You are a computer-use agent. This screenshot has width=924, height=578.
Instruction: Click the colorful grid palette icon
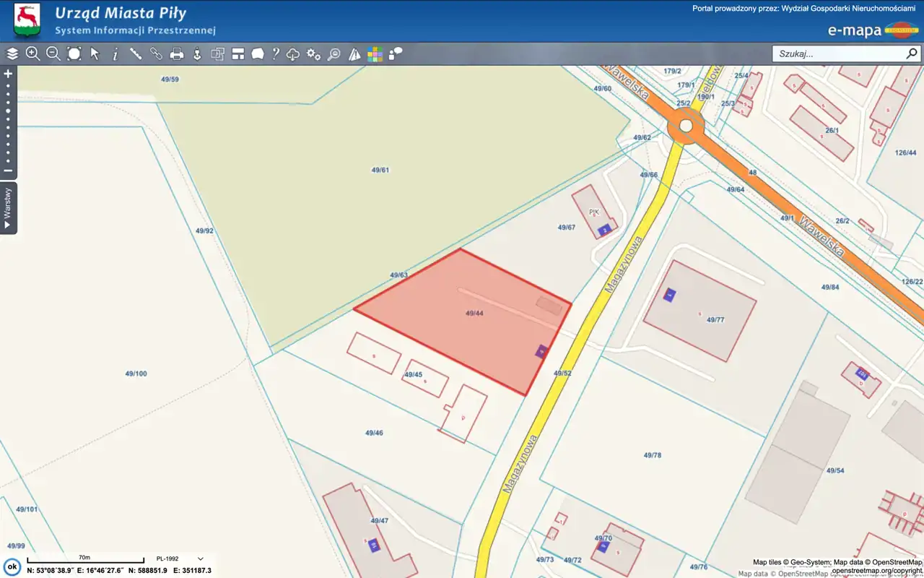tap(375, 53)
